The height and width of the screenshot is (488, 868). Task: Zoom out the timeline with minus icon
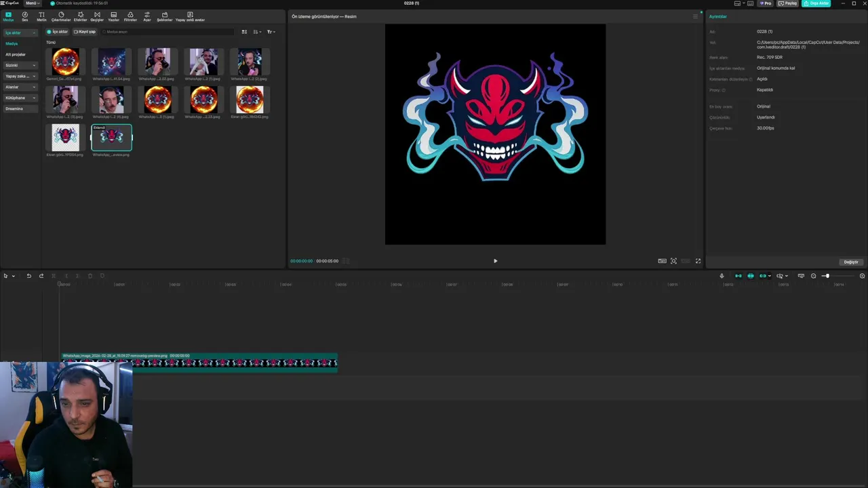click(813, 276)
